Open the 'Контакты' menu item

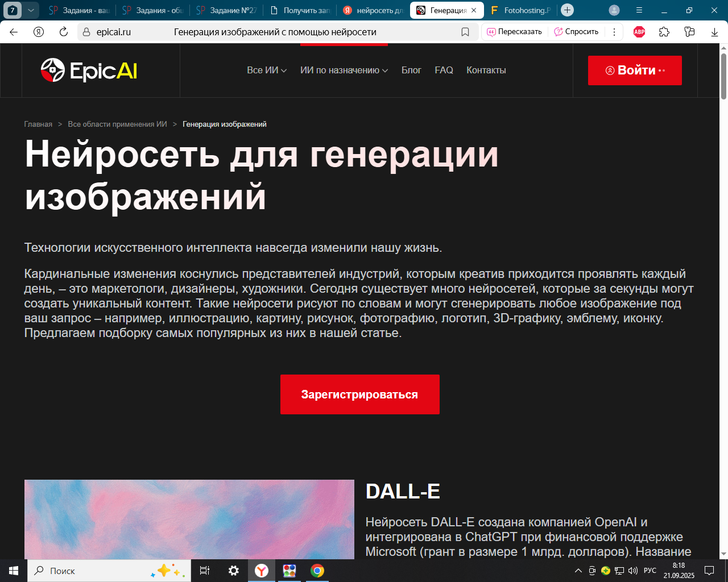486,70
